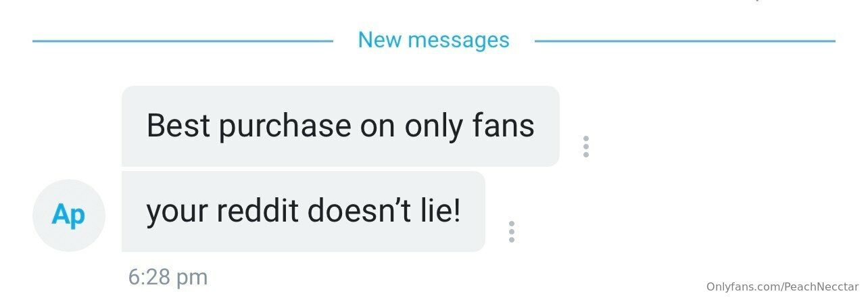Open three-dot menu next to "your reddit doesn't lie!"
This screenshot has width=868, height=302.
tap(512, 232)
